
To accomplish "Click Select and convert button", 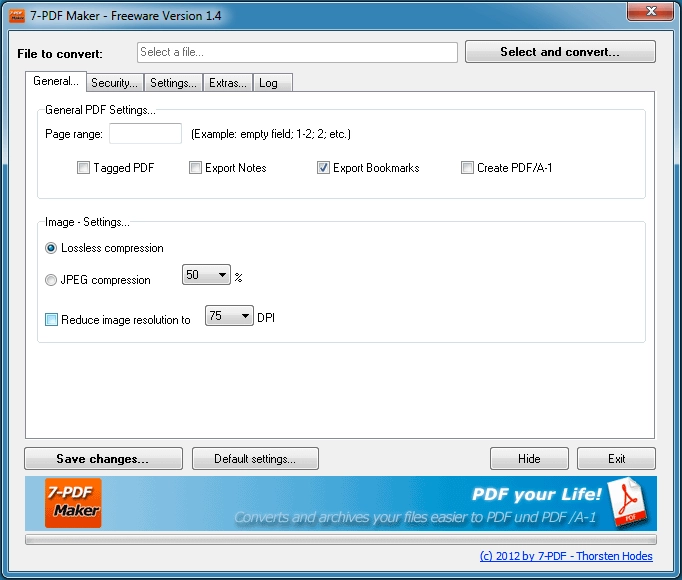I will [560, 52].
